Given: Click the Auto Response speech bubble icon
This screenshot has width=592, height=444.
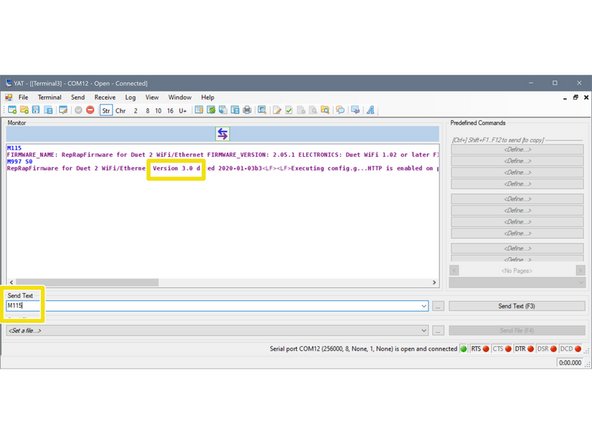Looking at the screenshot, I should click(x=340, y=110).
